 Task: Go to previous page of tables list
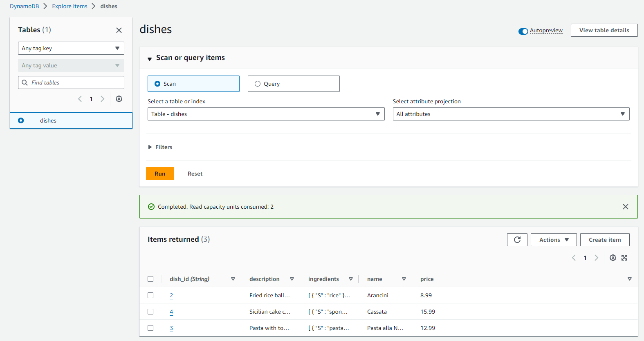[x=80, y=99]
